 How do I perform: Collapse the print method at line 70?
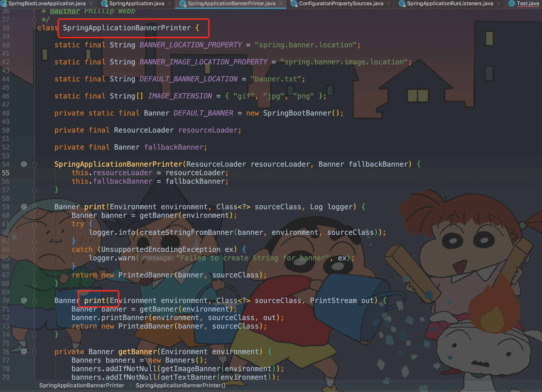pos(34,301)
